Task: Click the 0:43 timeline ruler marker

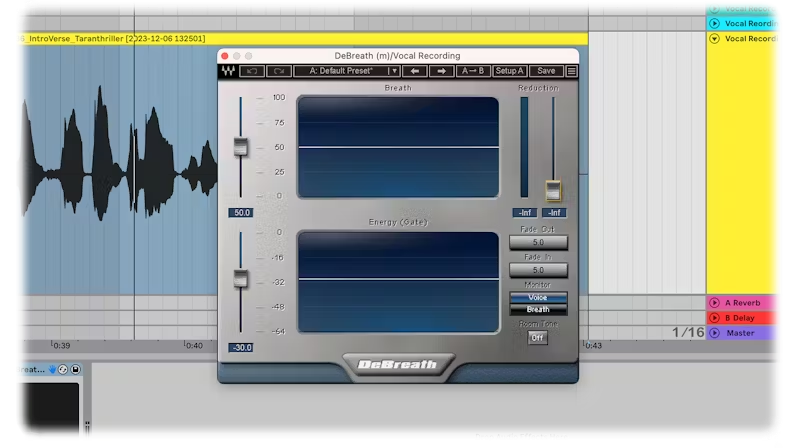Action: tap(592, 345)
